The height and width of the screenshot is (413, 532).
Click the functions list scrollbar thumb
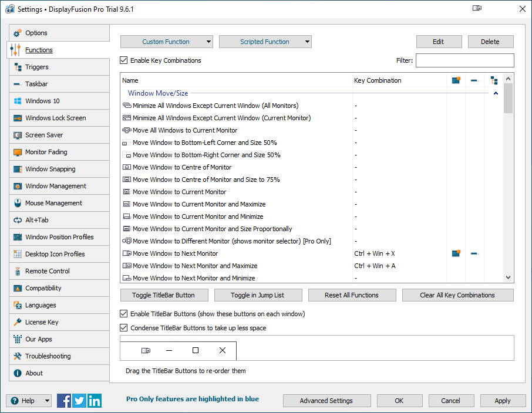pos(508,99)
